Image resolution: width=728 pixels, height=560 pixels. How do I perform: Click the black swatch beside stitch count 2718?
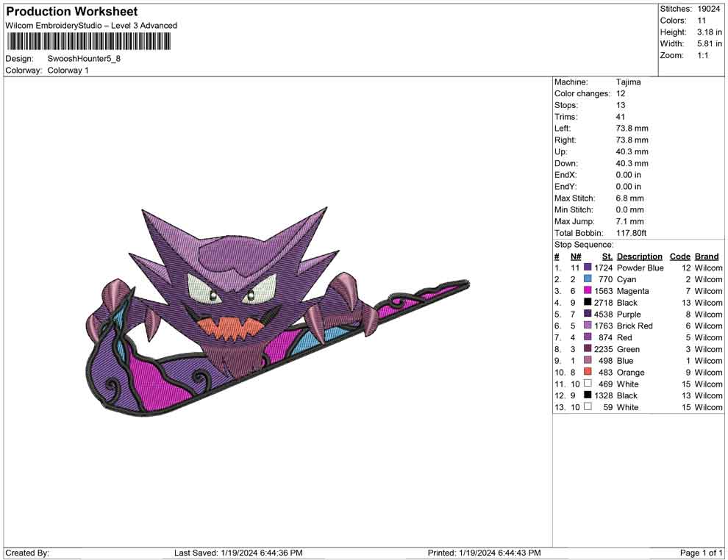588,302
